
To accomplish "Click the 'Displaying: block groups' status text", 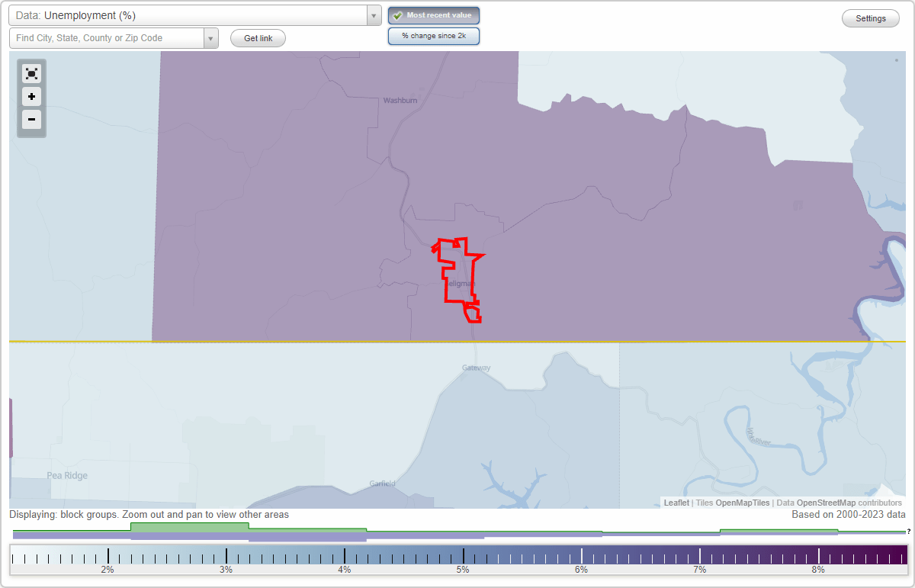I will [x=149, y=515].
